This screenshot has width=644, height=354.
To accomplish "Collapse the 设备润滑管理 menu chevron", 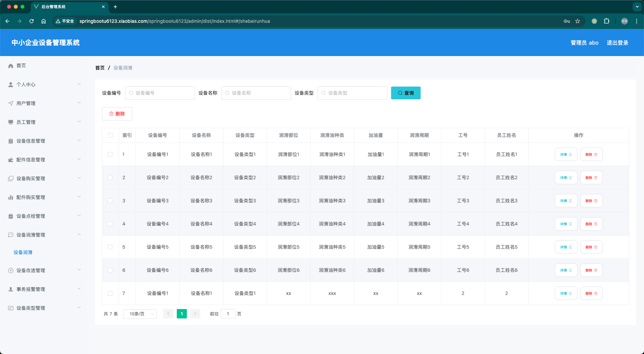I will tap(79, 234).
